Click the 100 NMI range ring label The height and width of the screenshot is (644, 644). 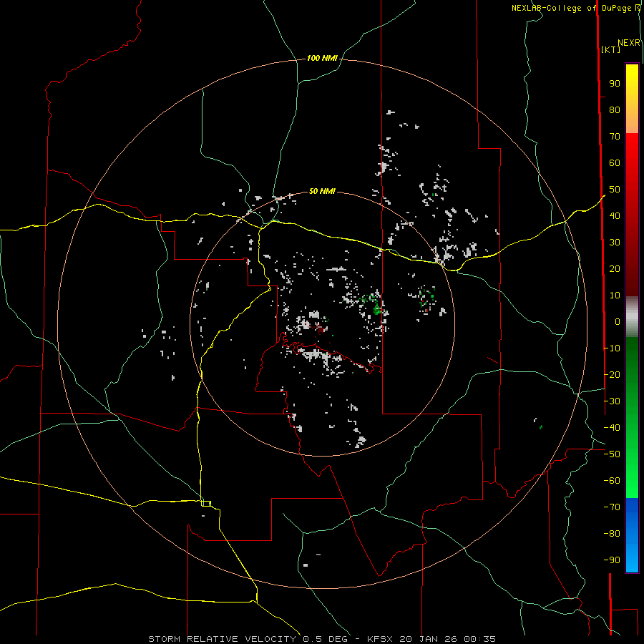coord(322,59)
